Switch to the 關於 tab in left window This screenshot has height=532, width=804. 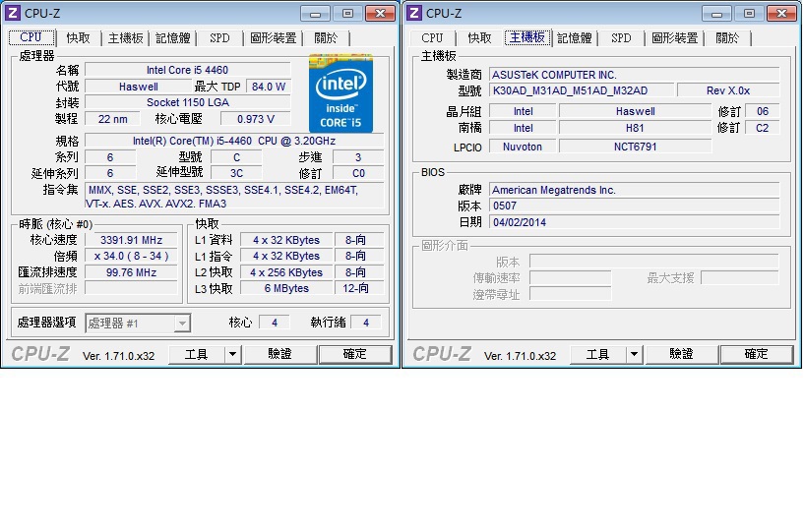click(326, 38)
